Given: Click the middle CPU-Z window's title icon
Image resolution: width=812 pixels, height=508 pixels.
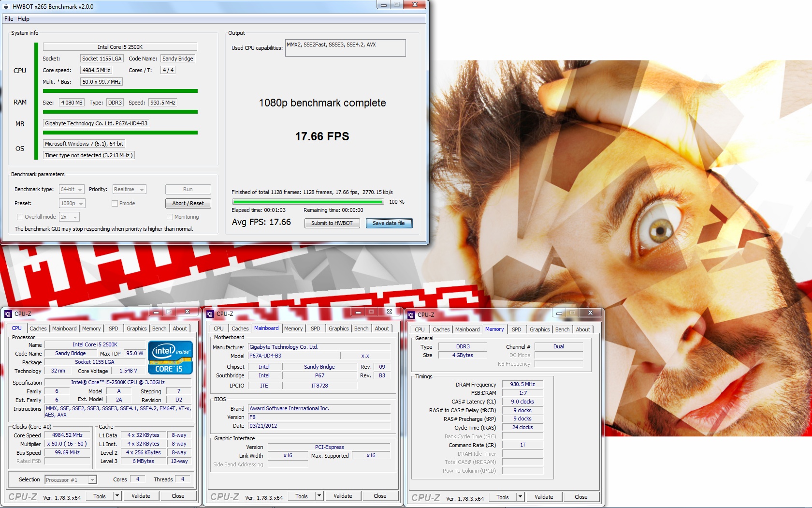Looking at the screenshot, I should [210, 314].
